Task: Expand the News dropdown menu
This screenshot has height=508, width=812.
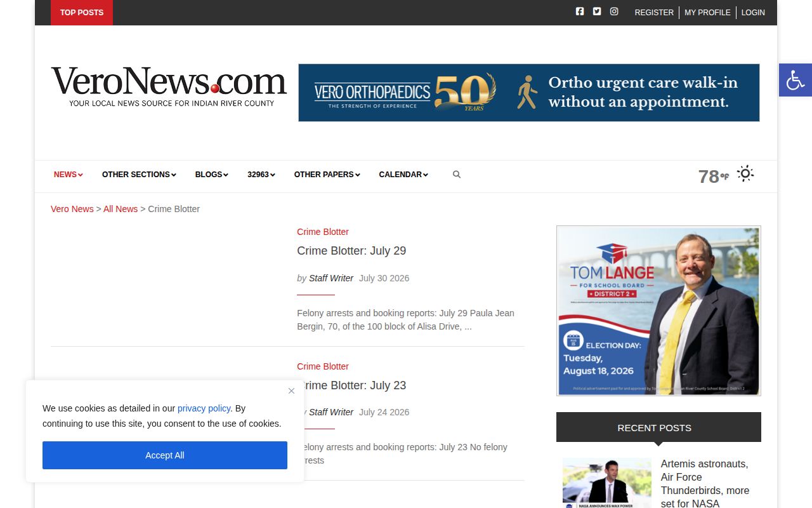Action: pyautogui.click(x=69, y=175)
